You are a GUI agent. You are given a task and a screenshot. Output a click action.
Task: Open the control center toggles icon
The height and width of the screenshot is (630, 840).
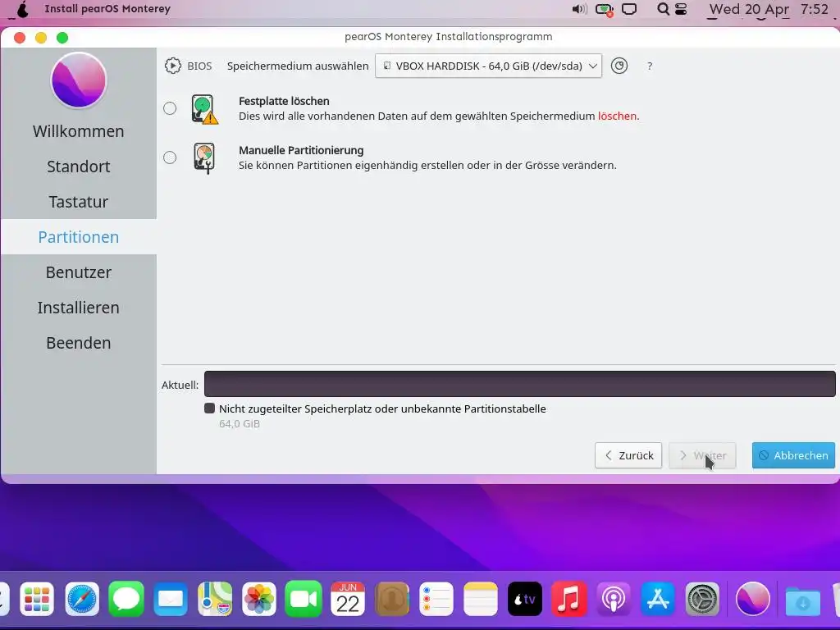(x=681, y=9)
